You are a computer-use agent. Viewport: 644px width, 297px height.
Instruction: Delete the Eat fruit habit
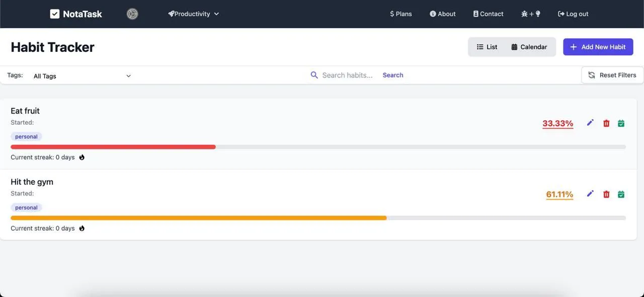[606, 123]
